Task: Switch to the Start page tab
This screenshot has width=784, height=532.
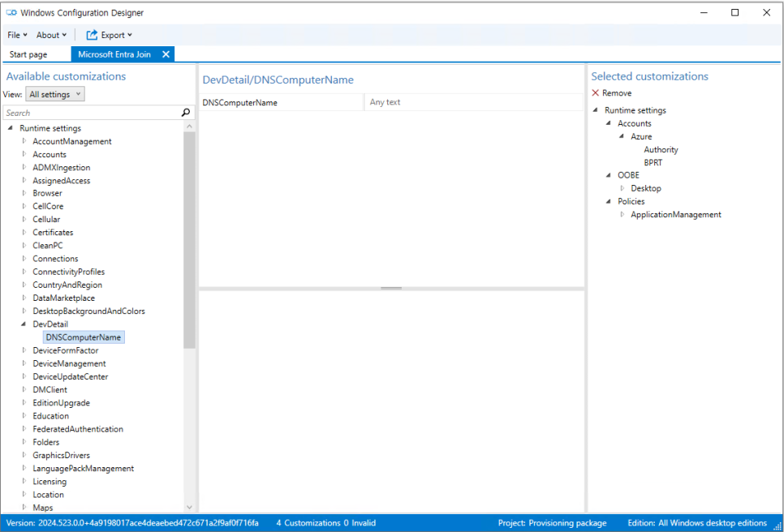Action: click(x=28, y=54)
